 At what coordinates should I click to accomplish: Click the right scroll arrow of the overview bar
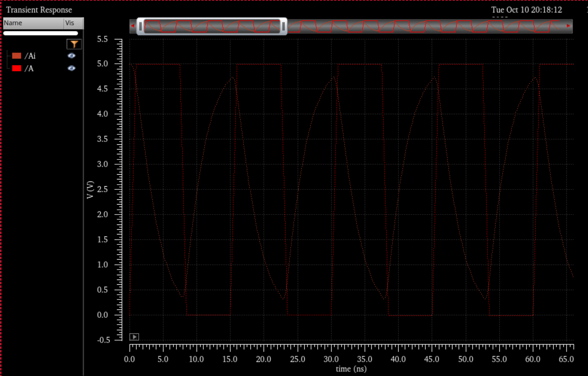[x=568, y=26]
